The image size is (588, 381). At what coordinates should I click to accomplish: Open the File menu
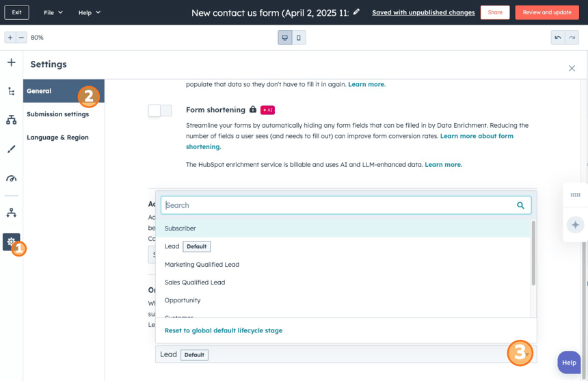[53, 12]
